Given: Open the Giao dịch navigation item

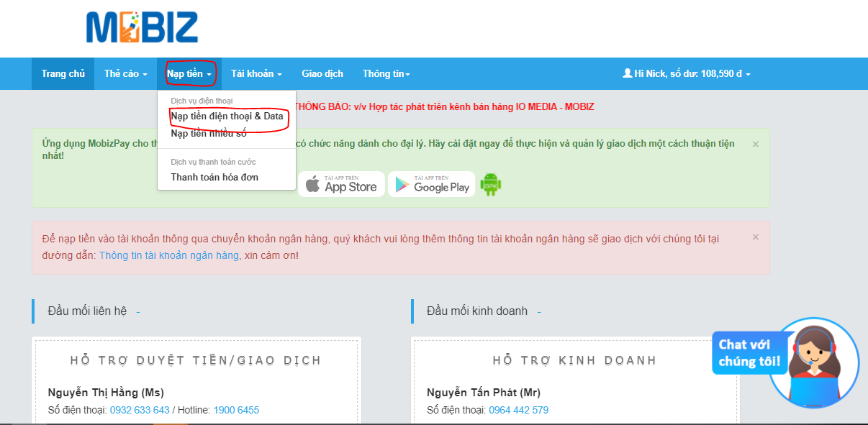Looking at the screenshot, I should pyautogui.click(x=322, y=74).
